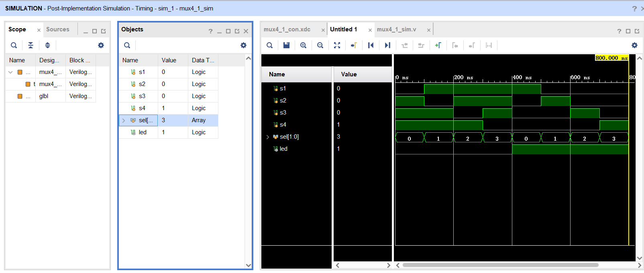Image resolution: width=644 pixels, height=273 pixels.
Task: Sort Objects by Value column header
Action: [173, 60]
